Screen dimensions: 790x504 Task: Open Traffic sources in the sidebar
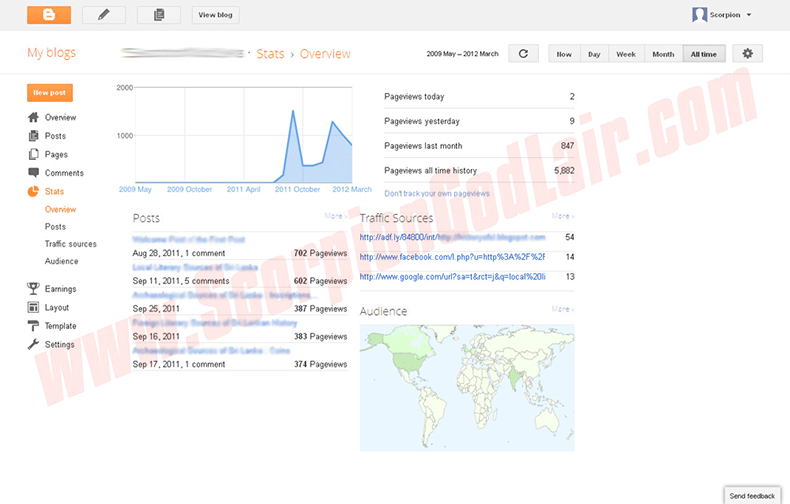point(71,244)
